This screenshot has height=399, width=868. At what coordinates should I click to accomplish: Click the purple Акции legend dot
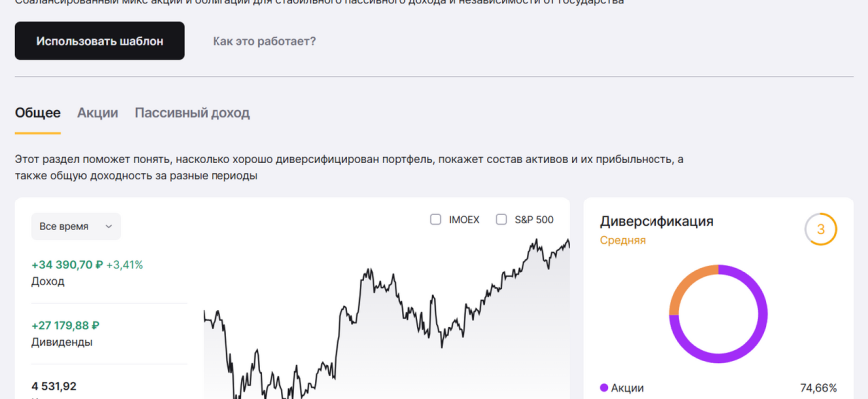click(x=604, y=388)
